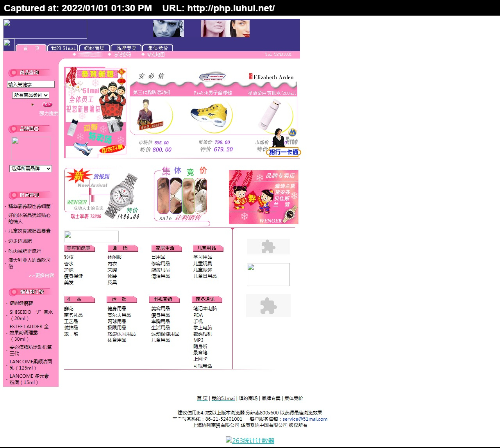
Task: Click the 忘记密码 link
Action: point(122,55)
